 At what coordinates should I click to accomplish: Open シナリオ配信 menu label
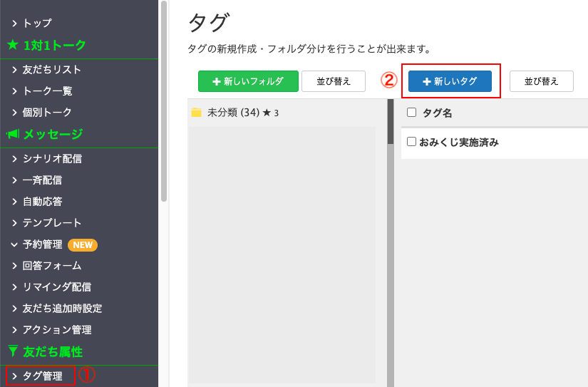(x=52, y=159)
